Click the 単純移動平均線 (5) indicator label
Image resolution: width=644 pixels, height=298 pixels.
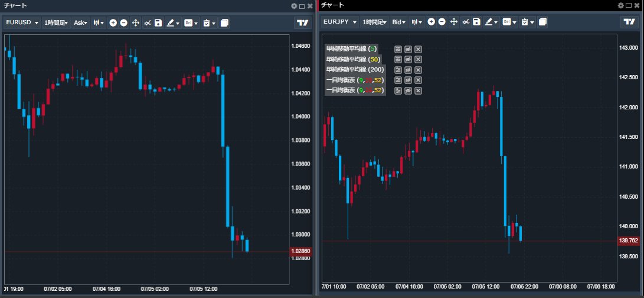tap(352, 49)
